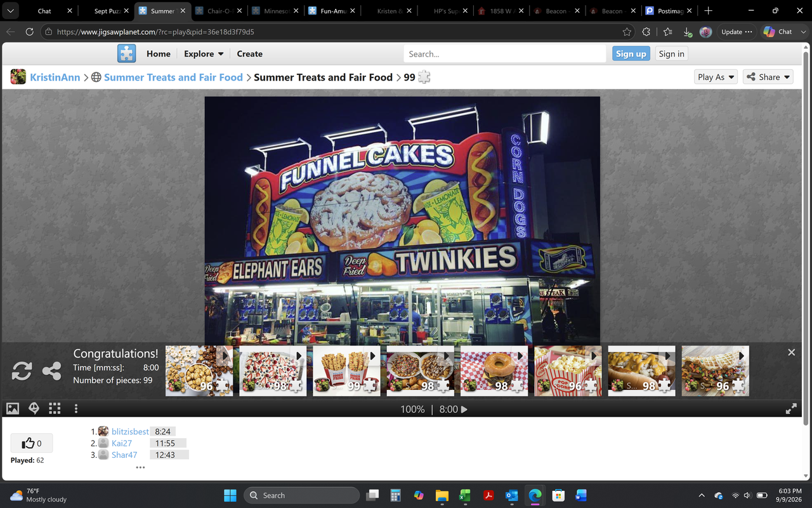Click the share icon beside Congratulations

[51, 371]
